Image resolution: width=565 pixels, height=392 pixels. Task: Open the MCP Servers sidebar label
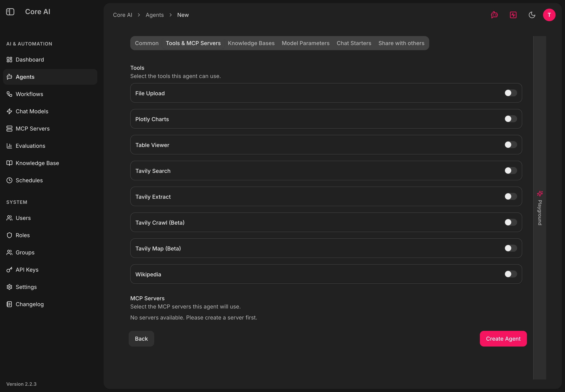[x=33, y=129]
